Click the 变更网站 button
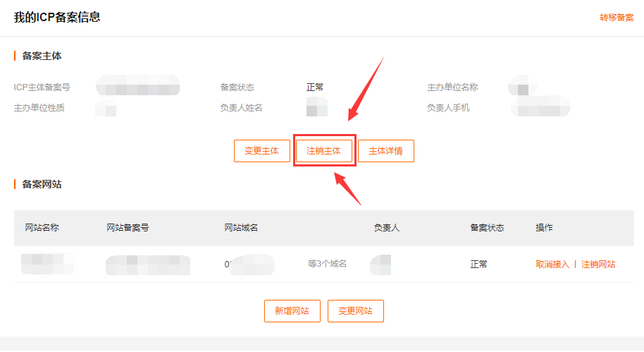This screenshot has height=352, width=644. coord(356,311)
